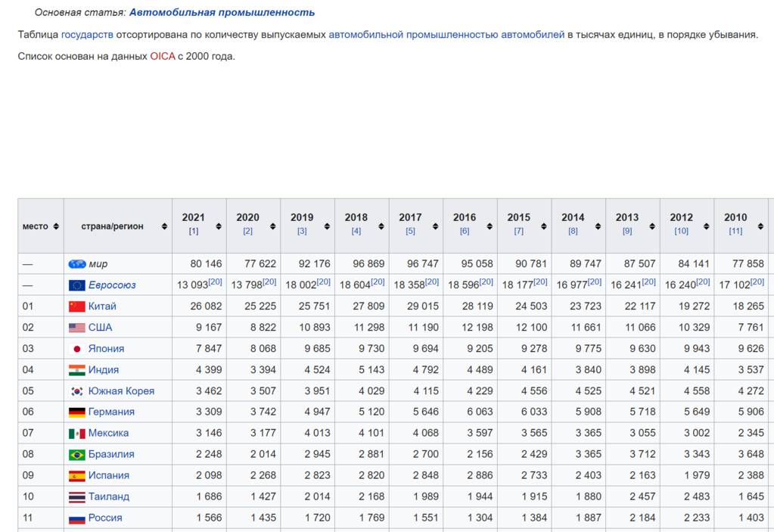Open the Испания country link
This screenshot has height=532, width=774.
coord(109,476)
